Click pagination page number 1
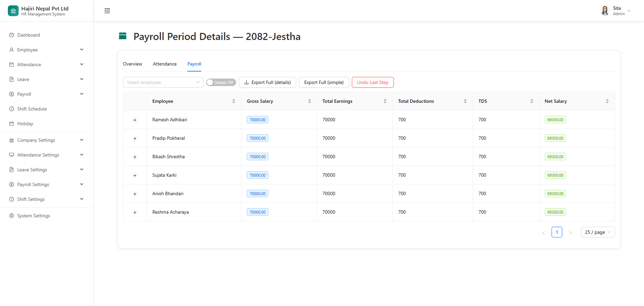Screen dimensions: 644x306 pyautogui.click(x=557, y=232)
